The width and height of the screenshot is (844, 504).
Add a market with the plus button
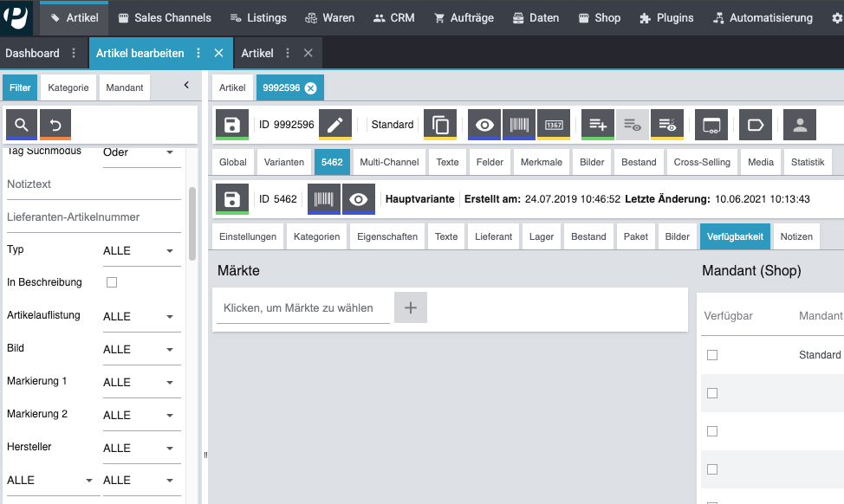click(411, 307)
